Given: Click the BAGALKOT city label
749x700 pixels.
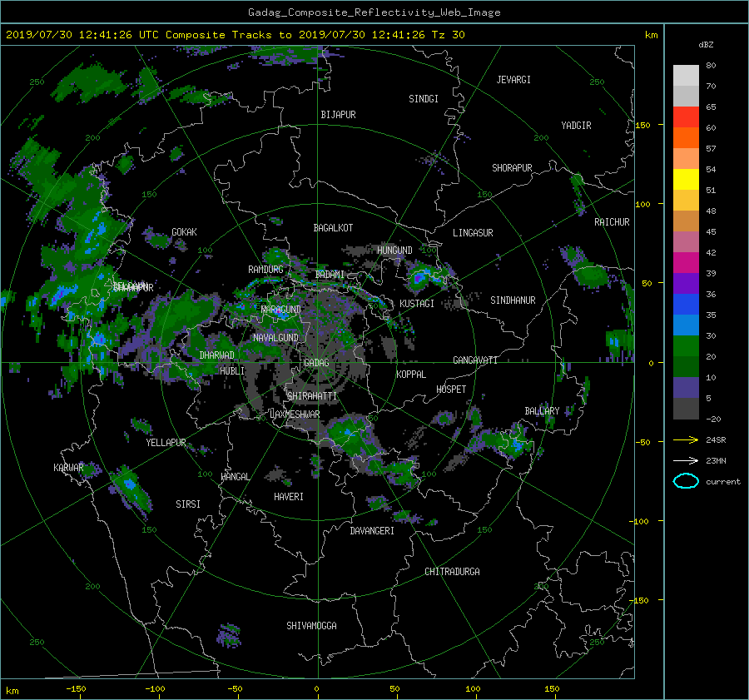Looking at the screenshot, I should coord(333,228).
